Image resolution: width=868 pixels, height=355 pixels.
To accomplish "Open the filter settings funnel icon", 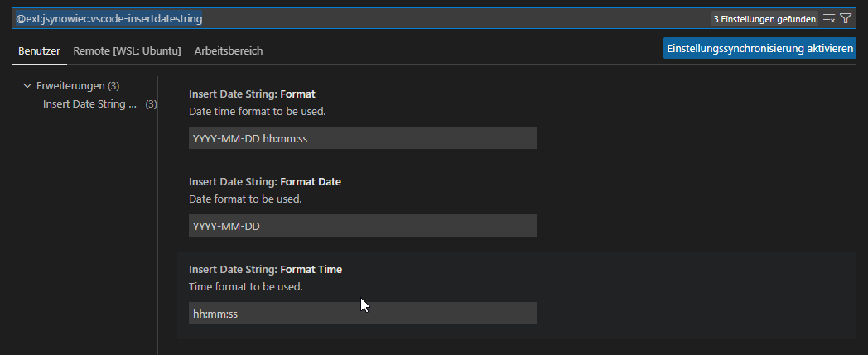I will 846,18.
